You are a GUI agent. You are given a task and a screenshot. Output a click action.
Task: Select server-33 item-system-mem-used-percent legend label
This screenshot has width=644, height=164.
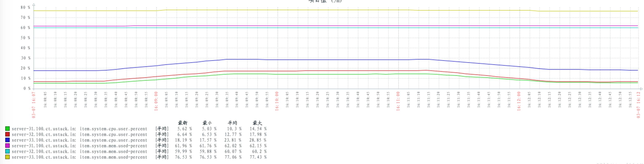pyautogui.click(x=80, y=157)
